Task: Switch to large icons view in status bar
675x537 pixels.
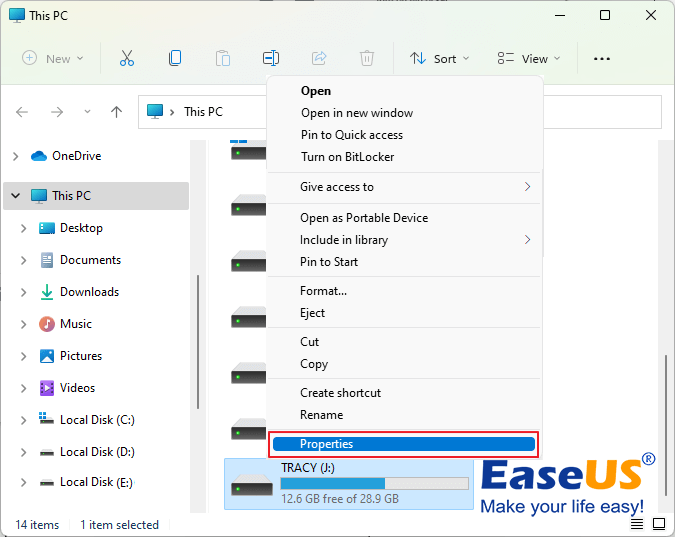Action: click(659, 524)
